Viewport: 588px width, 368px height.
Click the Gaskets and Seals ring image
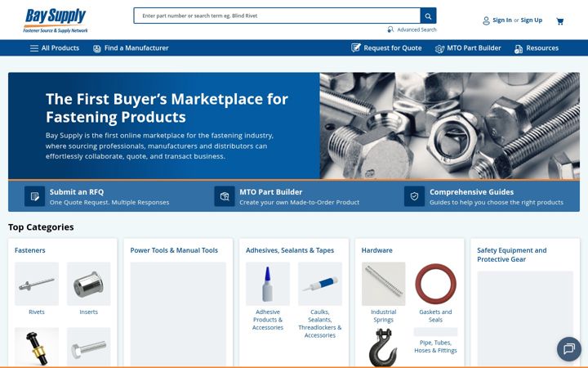(435, 284)
